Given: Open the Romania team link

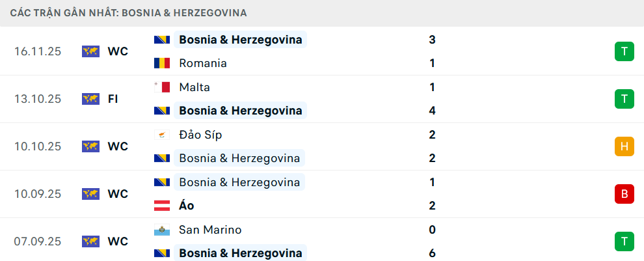Looking at the screenshot, I should click(202, 63).
